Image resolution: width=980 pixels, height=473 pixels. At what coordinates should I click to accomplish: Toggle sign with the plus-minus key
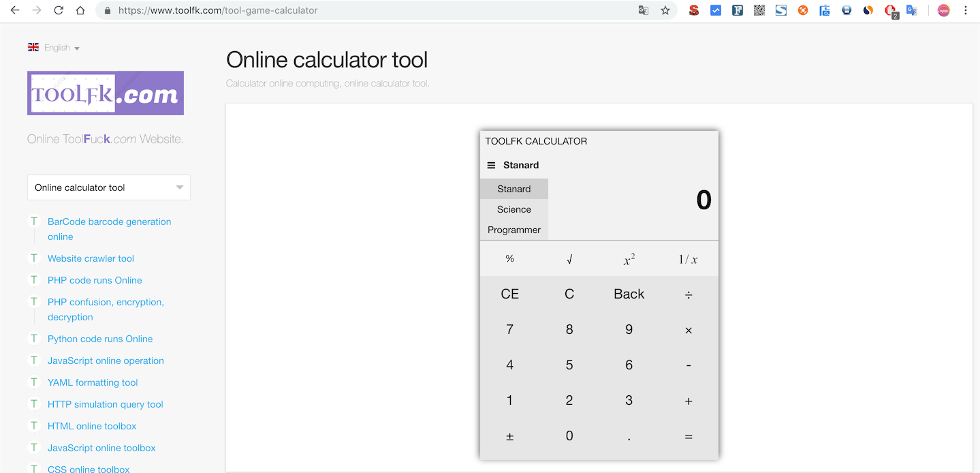point(509,437)
